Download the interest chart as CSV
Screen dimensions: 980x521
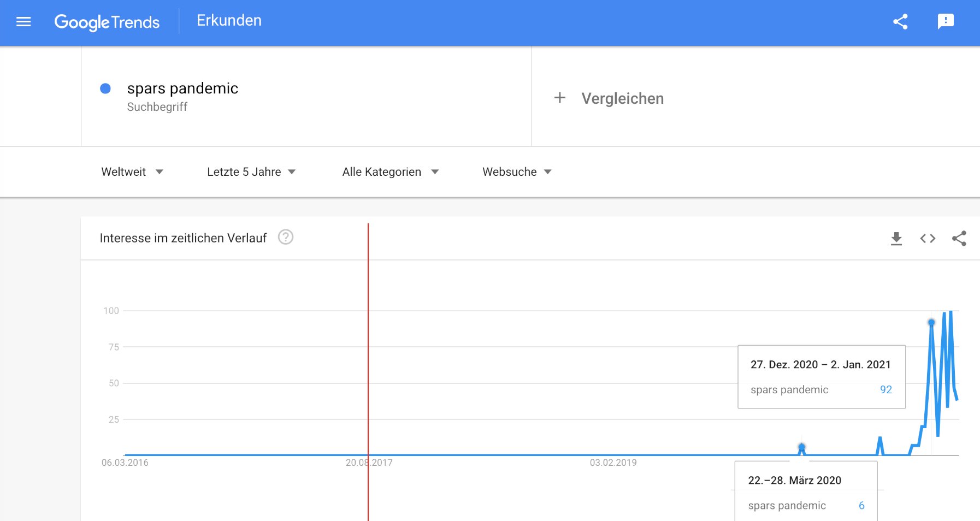coord(896,239)
